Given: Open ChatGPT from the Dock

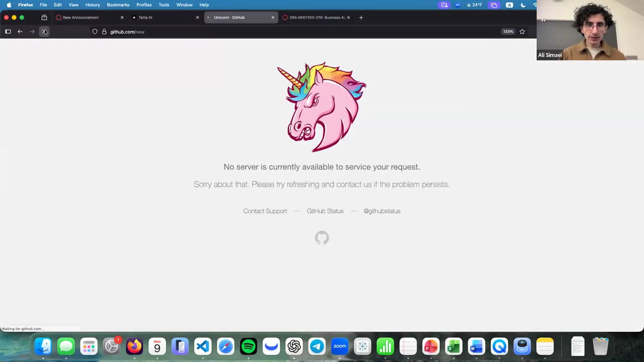Looking at the screenshot, I should click(294, 346).
